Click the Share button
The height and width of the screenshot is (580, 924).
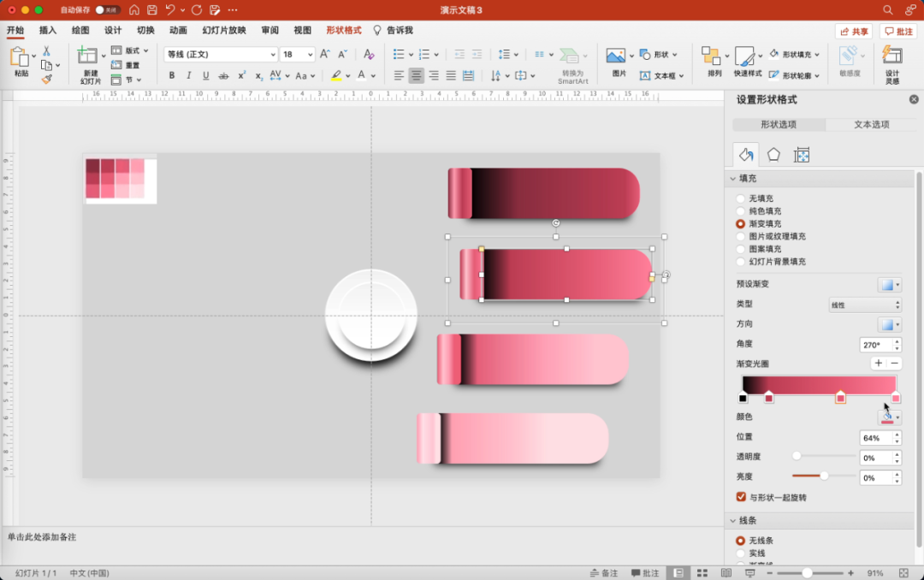click(x=854, y=32)
